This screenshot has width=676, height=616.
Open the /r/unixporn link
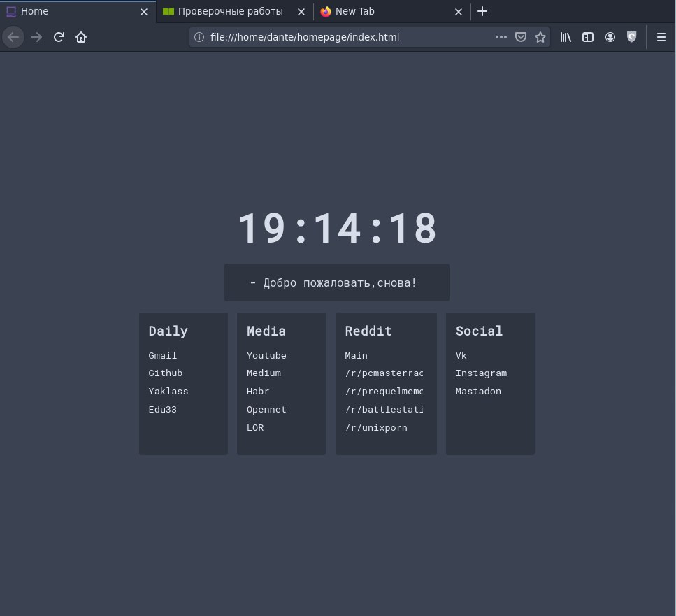point(376,428)
